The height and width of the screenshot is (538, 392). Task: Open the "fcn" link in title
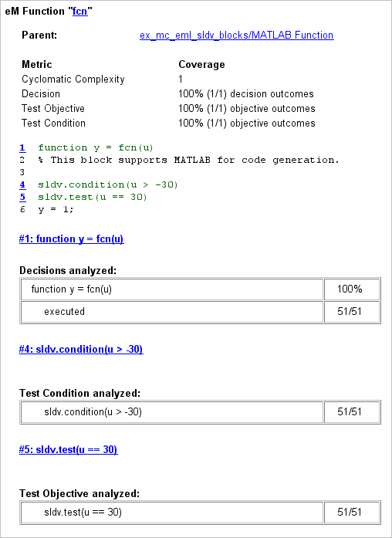[x=80, y=12]
